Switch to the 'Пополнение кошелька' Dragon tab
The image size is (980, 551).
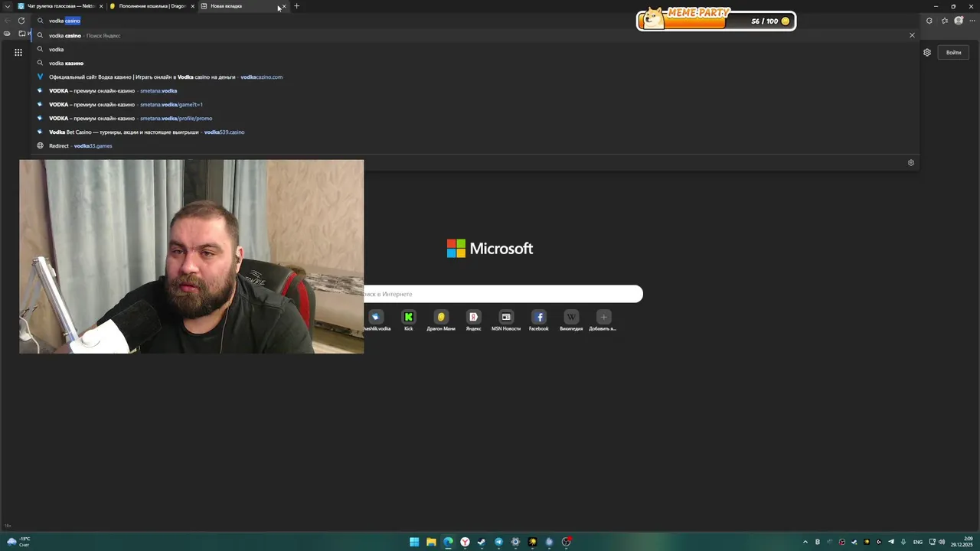tap(152, 6)
